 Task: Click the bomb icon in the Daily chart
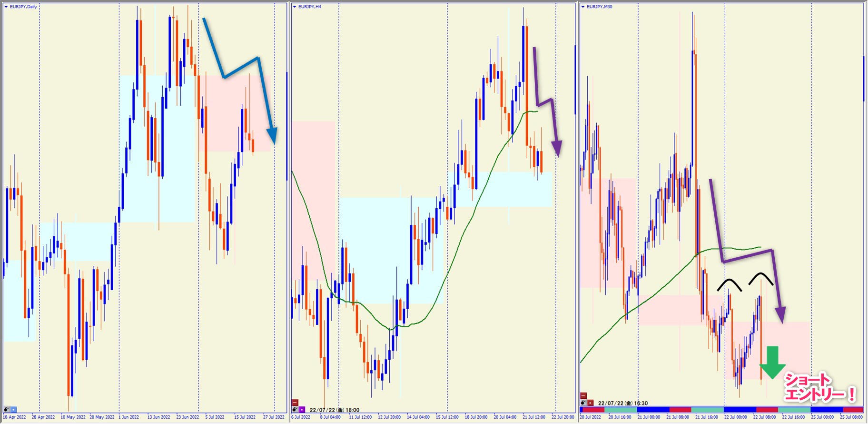tap(7, 409)
